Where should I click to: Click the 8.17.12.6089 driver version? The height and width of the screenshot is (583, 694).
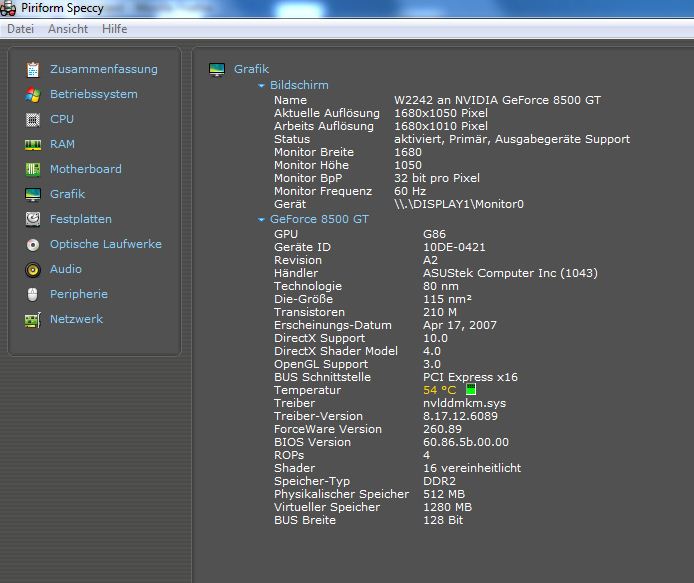(x=460, y=416)
